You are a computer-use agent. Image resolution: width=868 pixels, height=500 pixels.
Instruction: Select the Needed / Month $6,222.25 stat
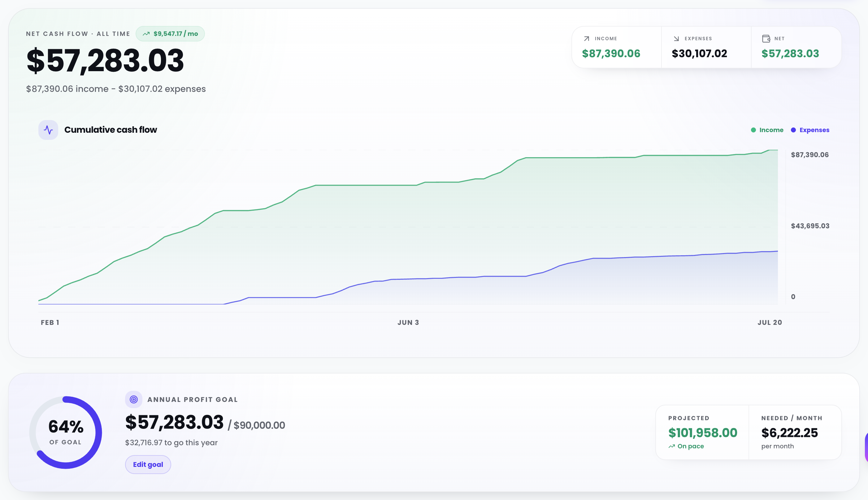795,432
